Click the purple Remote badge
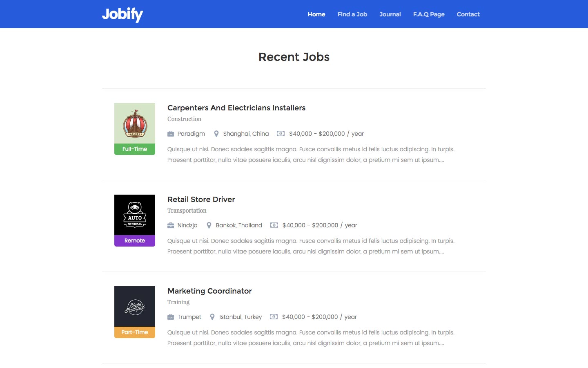The width and height of the screenshot is (588, 368). point(134,240)
